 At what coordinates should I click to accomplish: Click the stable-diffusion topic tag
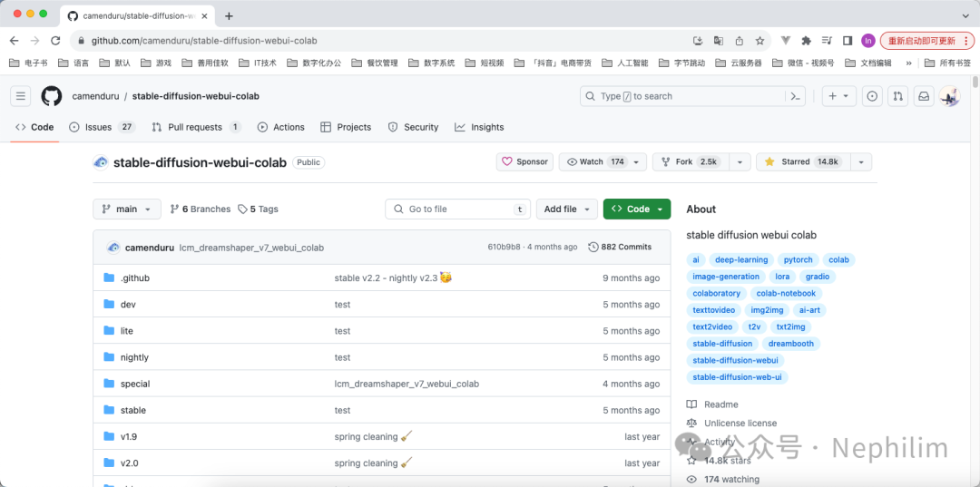pyautogui.click(x=722, y=344)
